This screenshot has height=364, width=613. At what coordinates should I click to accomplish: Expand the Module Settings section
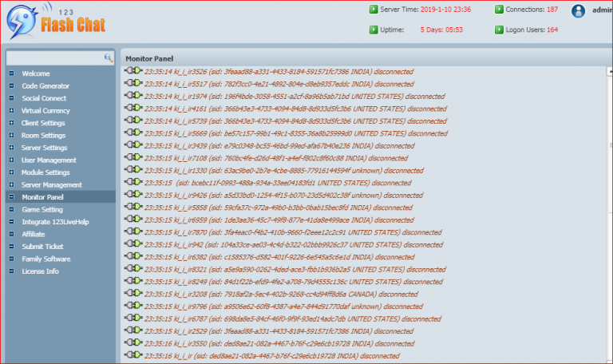pos(11,172)
